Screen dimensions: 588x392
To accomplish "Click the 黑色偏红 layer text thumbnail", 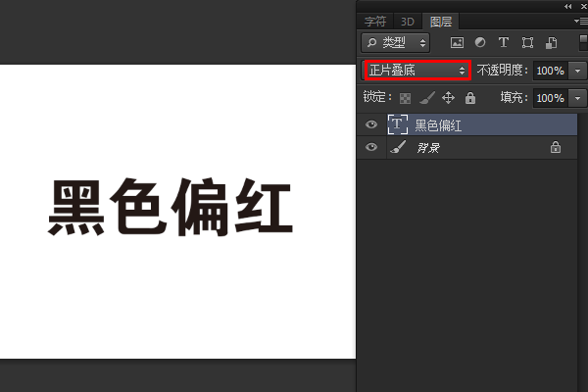I will tap(398, 124).
